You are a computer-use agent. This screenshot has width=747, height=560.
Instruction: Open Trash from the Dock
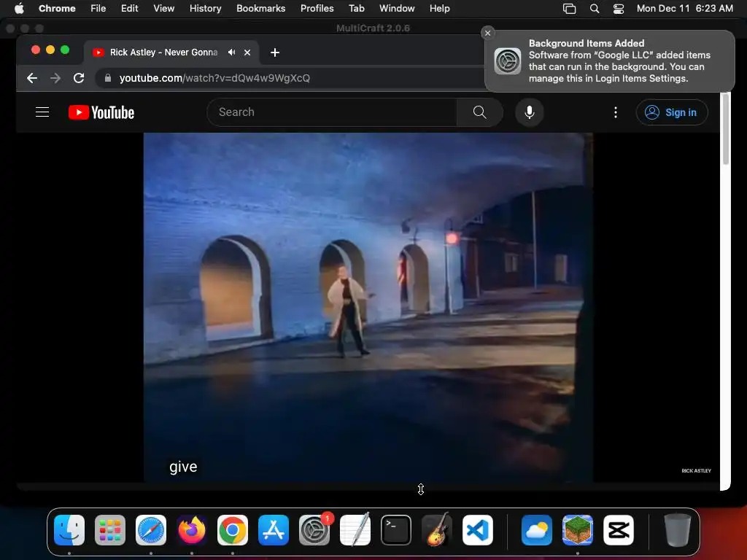678,530
